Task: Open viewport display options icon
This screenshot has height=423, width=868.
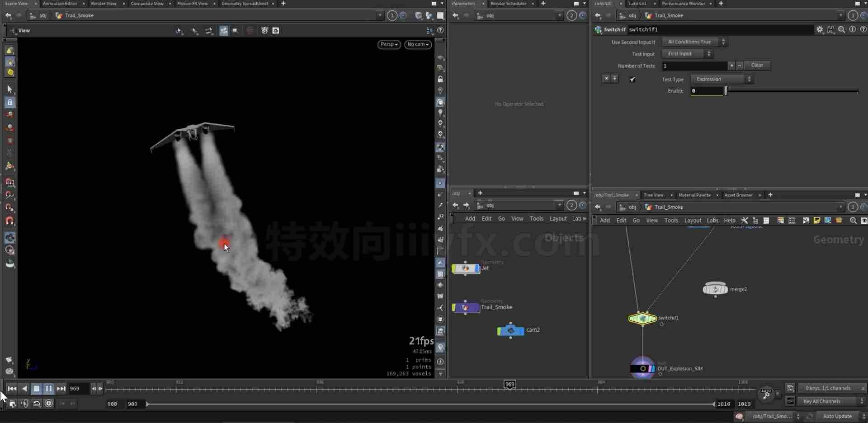Action: [429, 30]
